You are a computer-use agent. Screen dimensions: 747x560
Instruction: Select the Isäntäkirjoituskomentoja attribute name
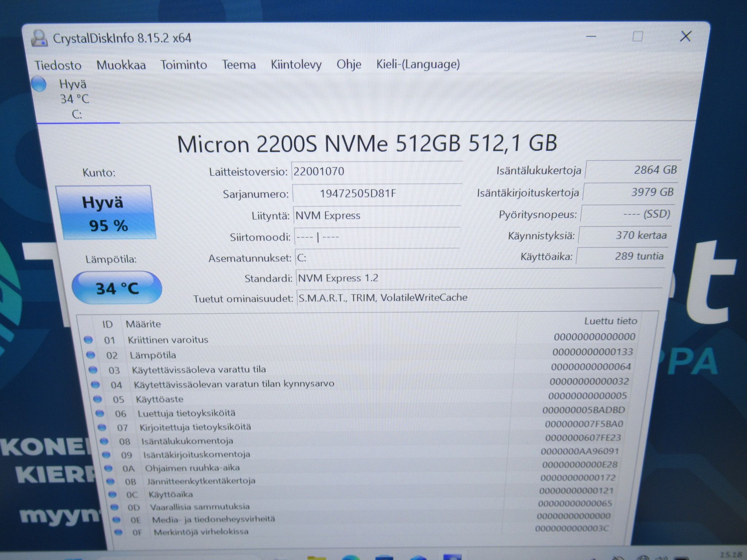pos(197,455)
